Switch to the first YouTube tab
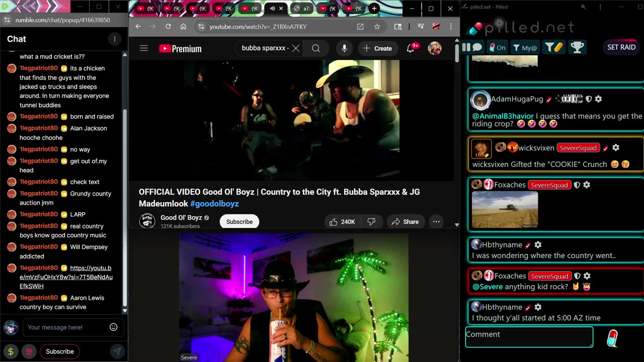644x362 pixels. (x=145, y=9)
